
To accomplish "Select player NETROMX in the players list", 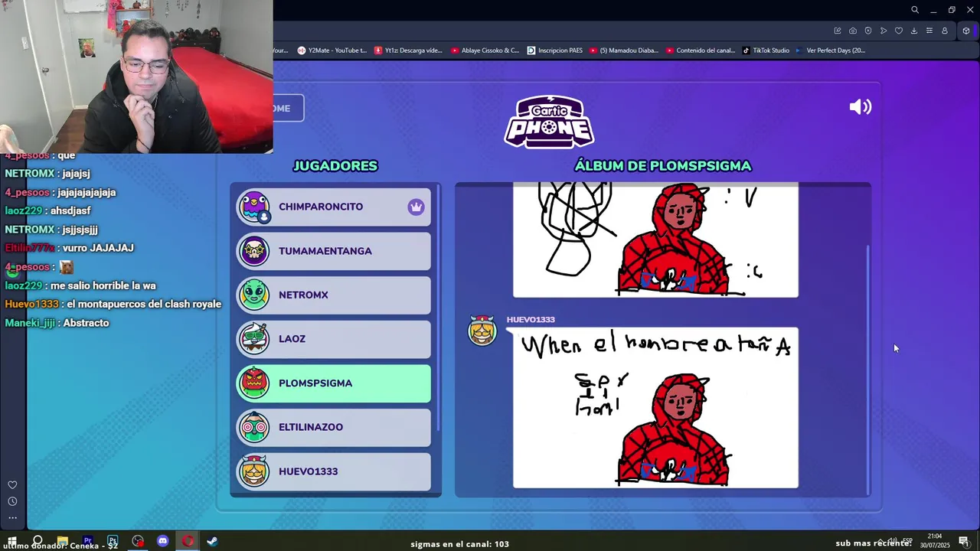I will pos(333,295).
